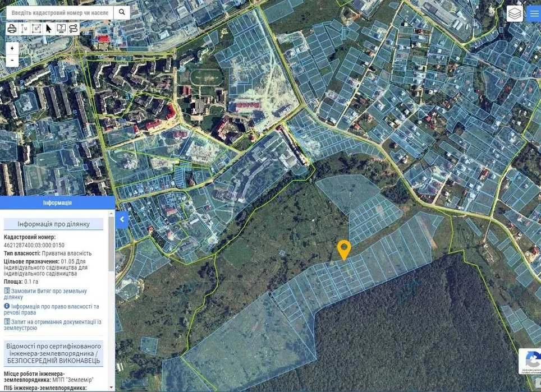The image size is (541, 392).
Task: Zoom in on the map
Action: point(12,48)
